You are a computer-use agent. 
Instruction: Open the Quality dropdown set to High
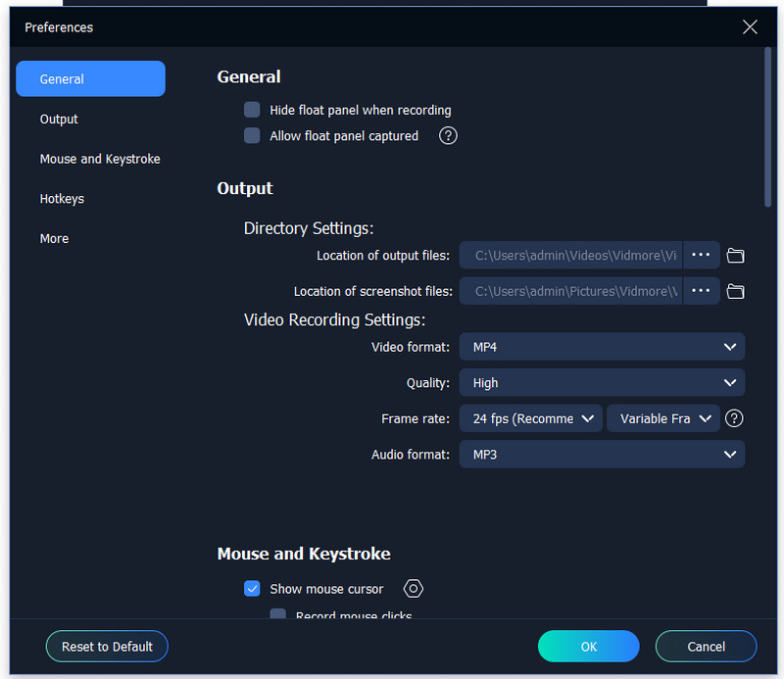602,383
